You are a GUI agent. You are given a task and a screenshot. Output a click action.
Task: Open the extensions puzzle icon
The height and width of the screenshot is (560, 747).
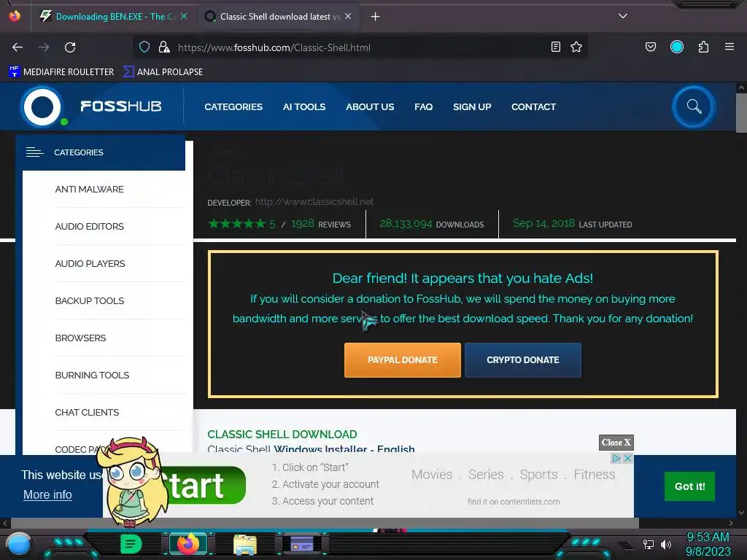point(703,47)
